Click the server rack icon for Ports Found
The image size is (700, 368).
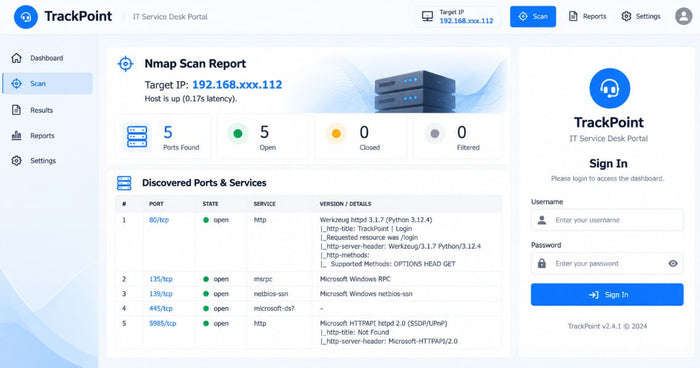point(137,137)
